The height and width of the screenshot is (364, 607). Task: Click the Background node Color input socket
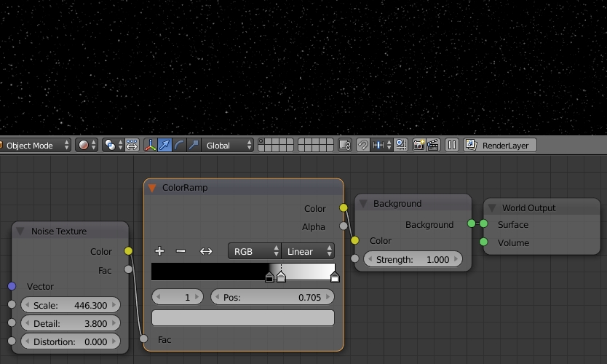(355, 240)
